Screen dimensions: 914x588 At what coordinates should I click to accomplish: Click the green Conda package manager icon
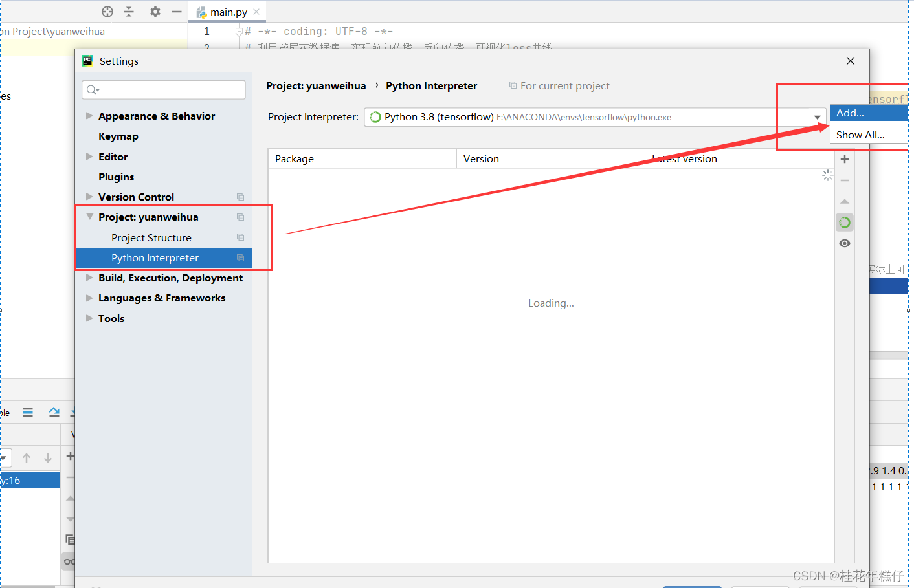(x=845, y=223)
